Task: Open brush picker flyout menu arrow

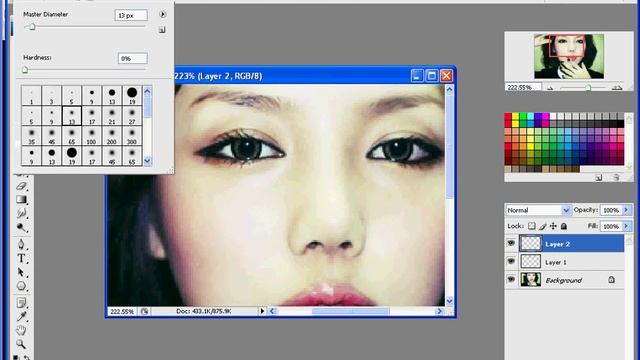Action: (x=162, y=14)
